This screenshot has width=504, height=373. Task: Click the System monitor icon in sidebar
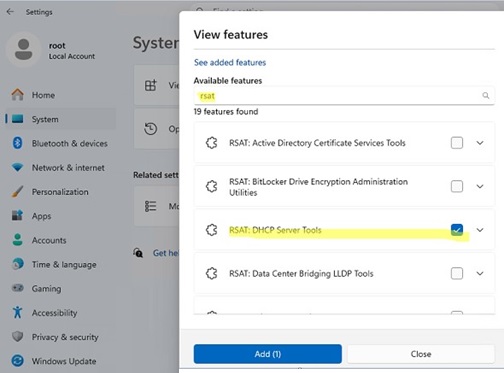17,119
